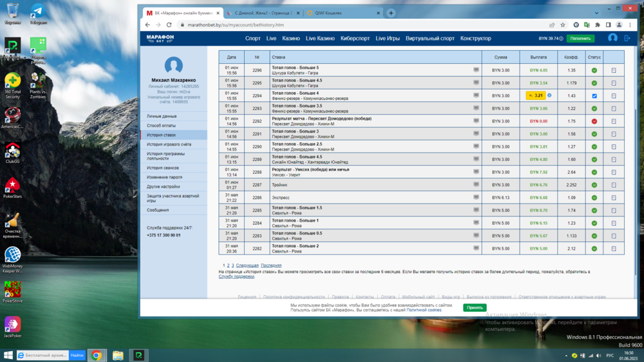This screenshot has height=362, width=644.
Task: Click the Следующая pagination link
Action: point(247,265)
